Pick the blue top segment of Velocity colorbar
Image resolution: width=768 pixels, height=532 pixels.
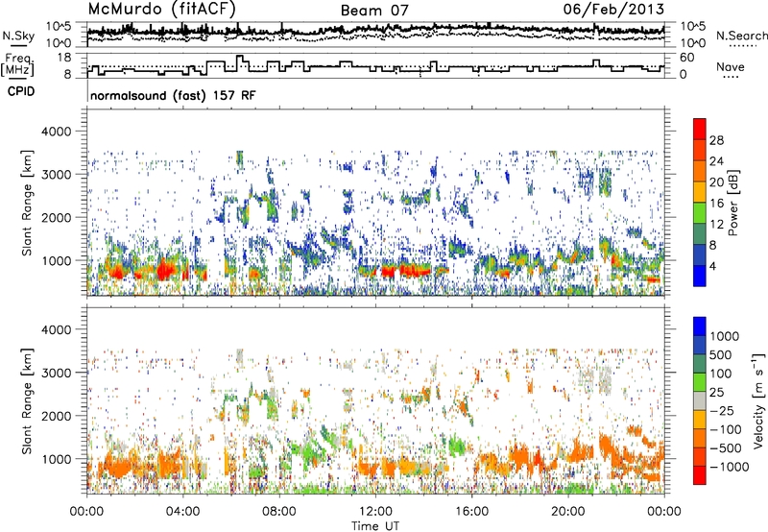coord(700,326)
